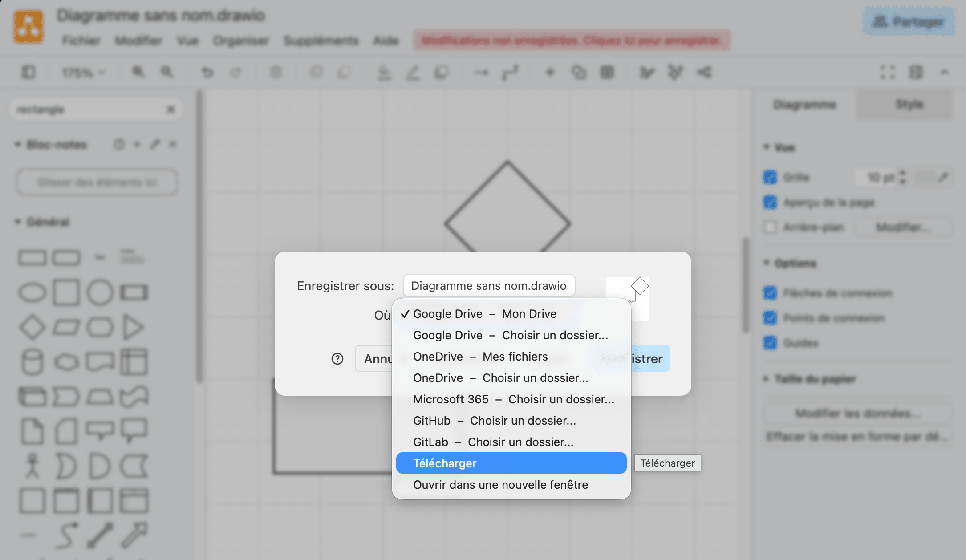
Task: Click the help question mark icon
Action: (x=337, y=359)
